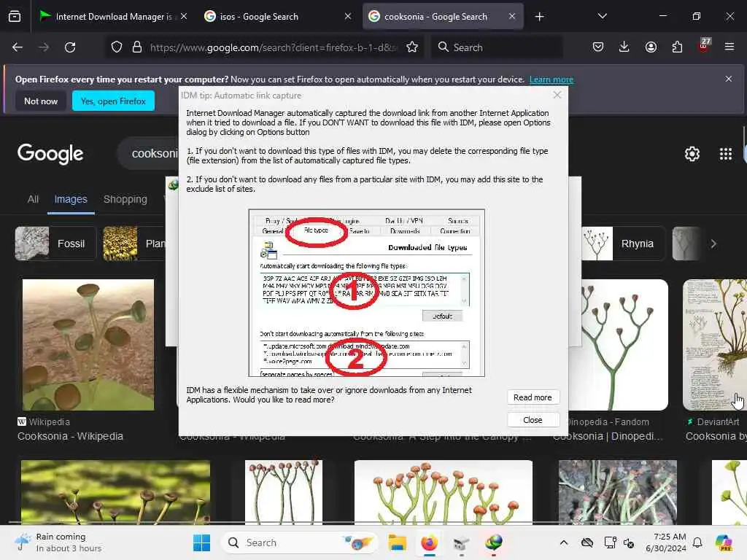The width and height of the screenshot is (747, 560).
Task: Open the extensions puzzle icon
Action: 677,47
